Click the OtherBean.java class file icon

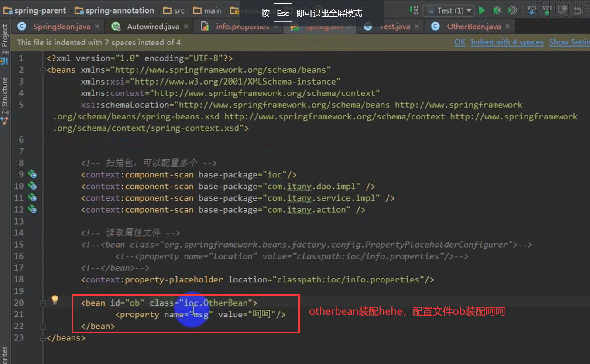435,27
